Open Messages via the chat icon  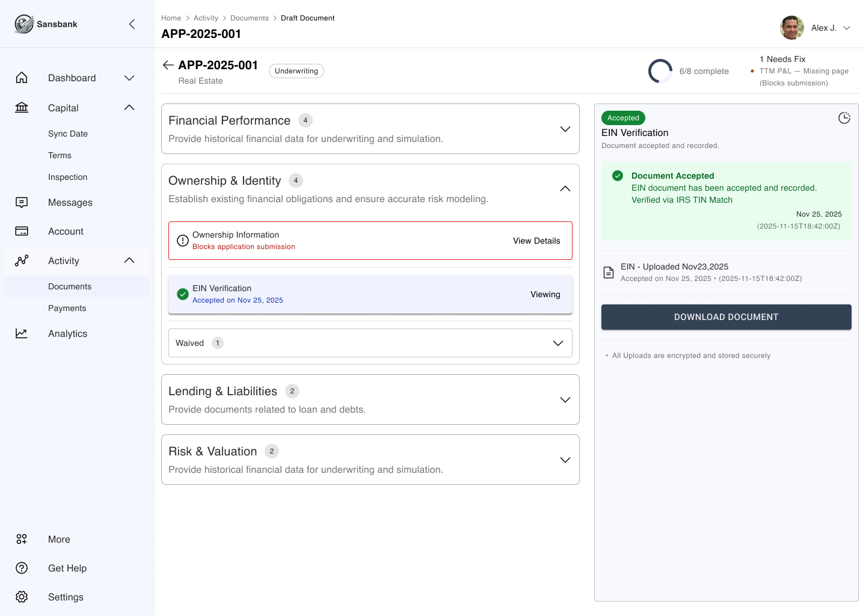(22, 202)
